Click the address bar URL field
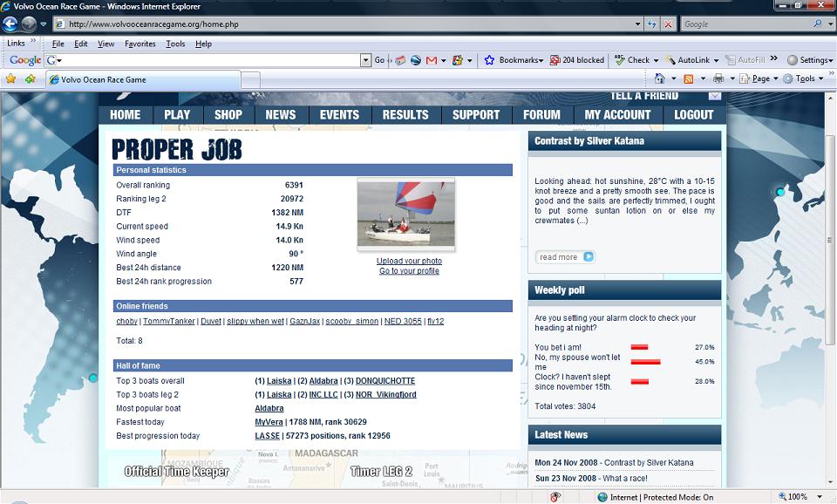 pyautogui.click(x=344, y=24)
